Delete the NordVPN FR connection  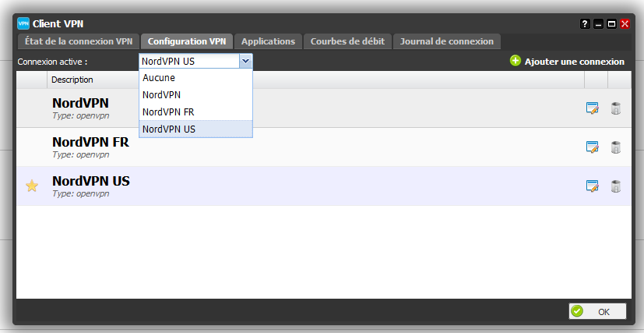pos(615,147)
